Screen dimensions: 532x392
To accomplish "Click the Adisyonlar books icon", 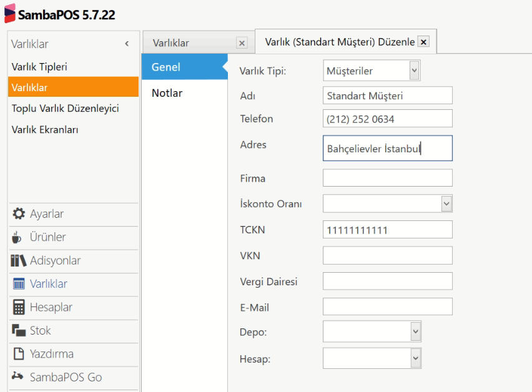I will [x=19, y=261].
